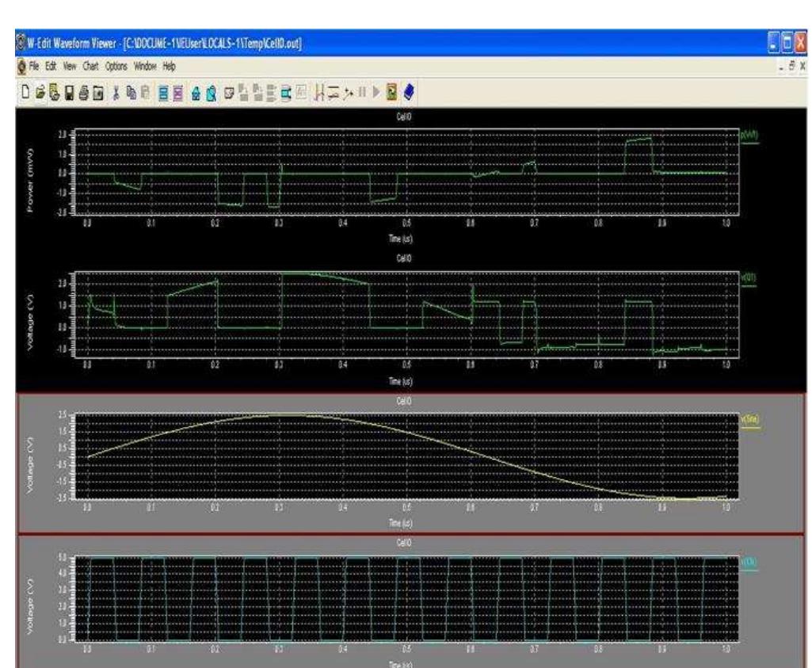This screenshot has width=812, height=668.
Task: Click inside the Power (mW) chart area
Action: 406,172
